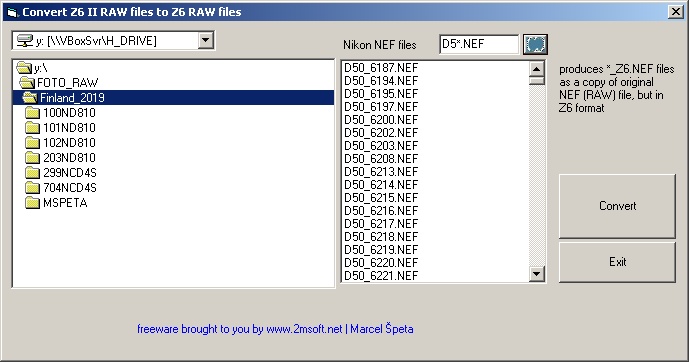Click the 299NCD4S folder icon
This screenshot has height=362, width=689.
(33, 172)
